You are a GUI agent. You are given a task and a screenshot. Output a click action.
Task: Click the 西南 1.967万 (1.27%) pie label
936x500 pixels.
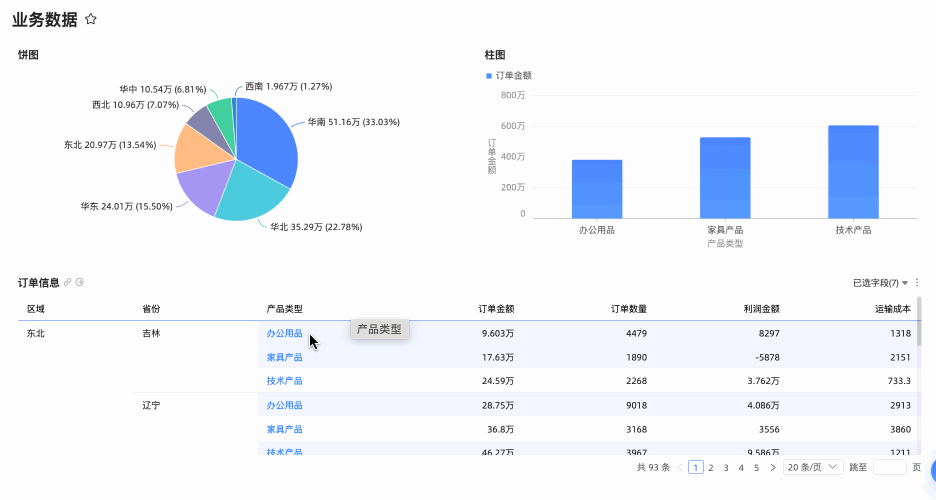[x=289, y=87]
